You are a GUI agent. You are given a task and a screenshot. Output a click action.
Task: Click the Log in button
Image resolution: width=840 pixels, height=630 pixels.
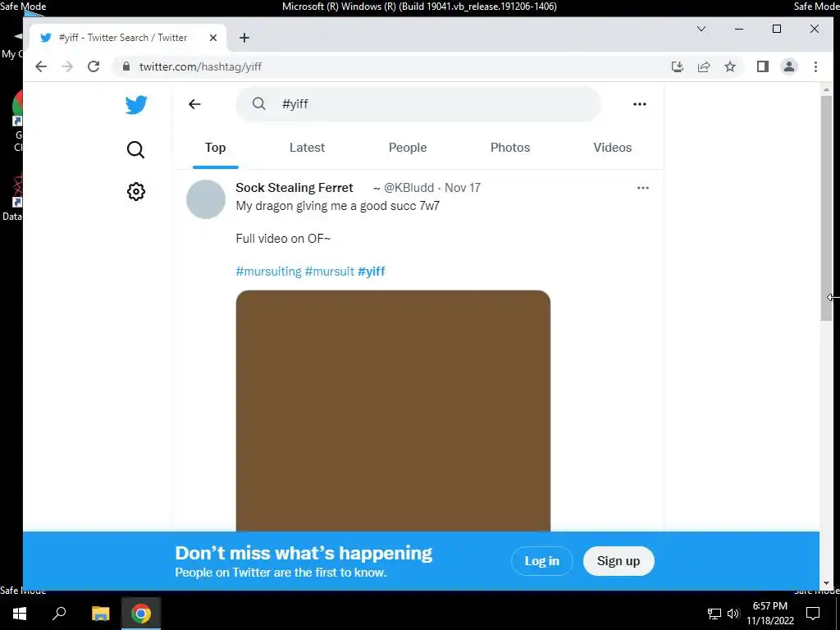point(541,561)
